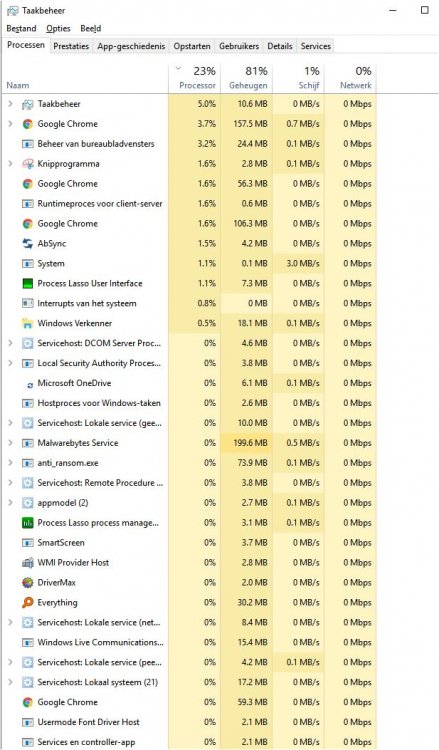The height and width of the screenshot is (750, 439).
Task: Expand the Malwarebytes Service entry
Action: pos(11,443)
